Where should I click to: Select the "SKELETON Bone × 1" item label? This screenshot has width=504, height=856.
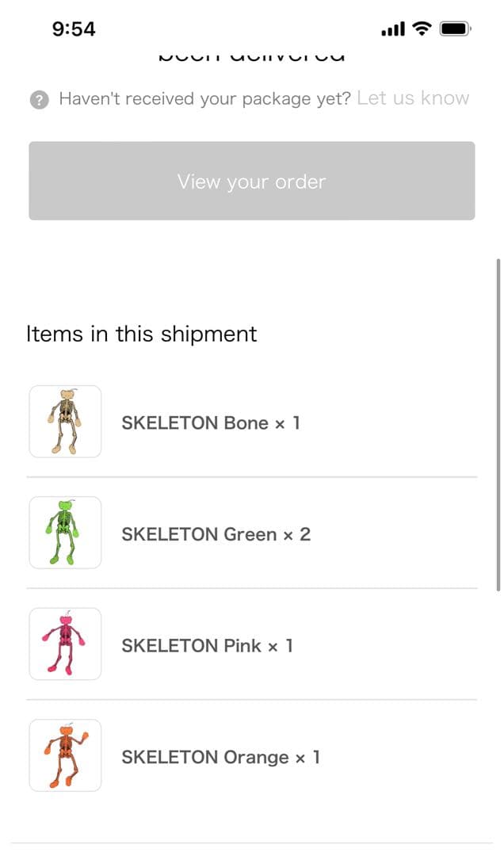(x=211, y=423)
